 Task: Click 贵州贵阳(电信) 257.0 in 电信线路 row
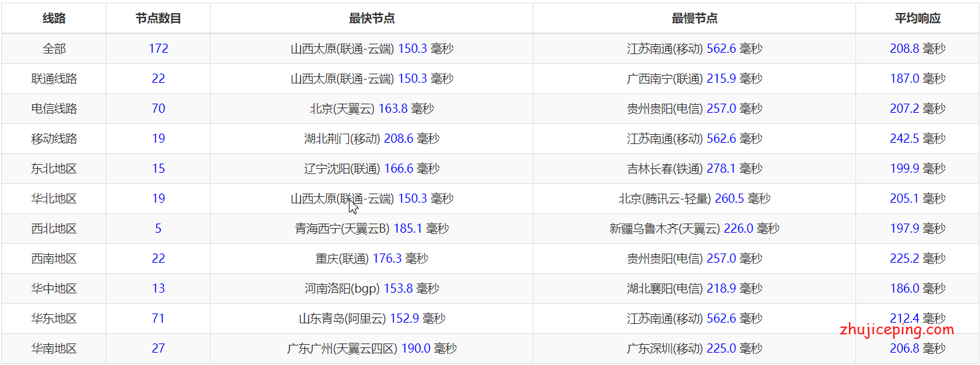694,109
